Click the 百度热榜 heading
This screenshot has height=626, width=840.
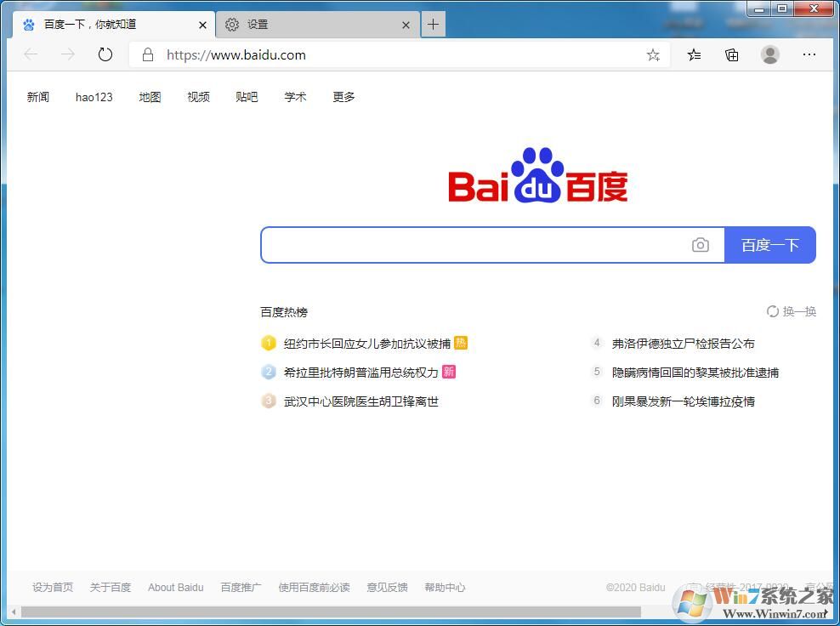284,312
